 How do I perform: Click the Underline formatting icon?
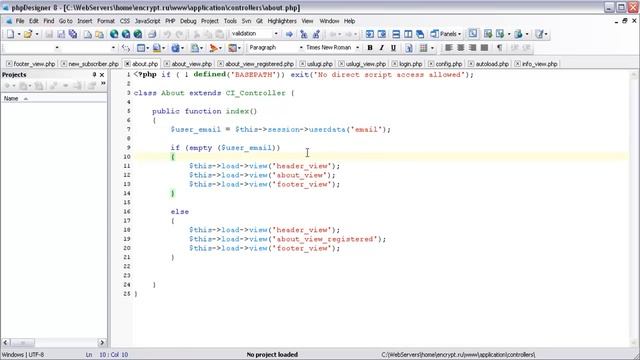(x=393, y=48)
